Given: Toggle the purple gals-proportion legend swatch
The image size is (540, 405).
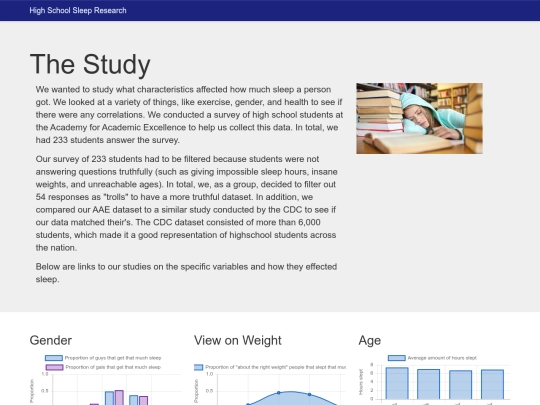Looking at the screenshot, I should click(x=54, y=367).
